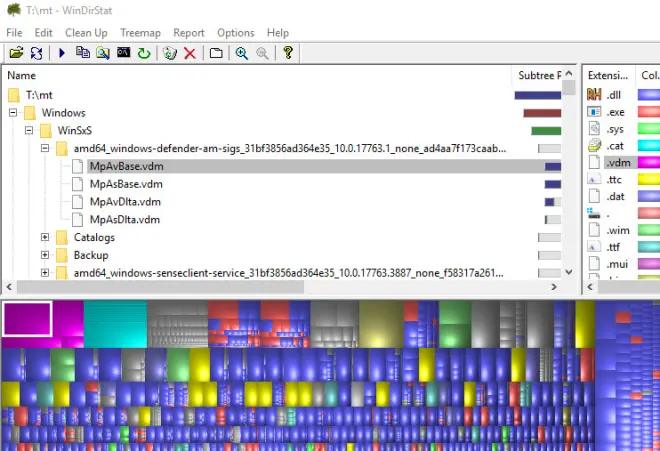Click the Properties folder toolbar icon
The image size is (660, 451).
click(x=216, y=53)
